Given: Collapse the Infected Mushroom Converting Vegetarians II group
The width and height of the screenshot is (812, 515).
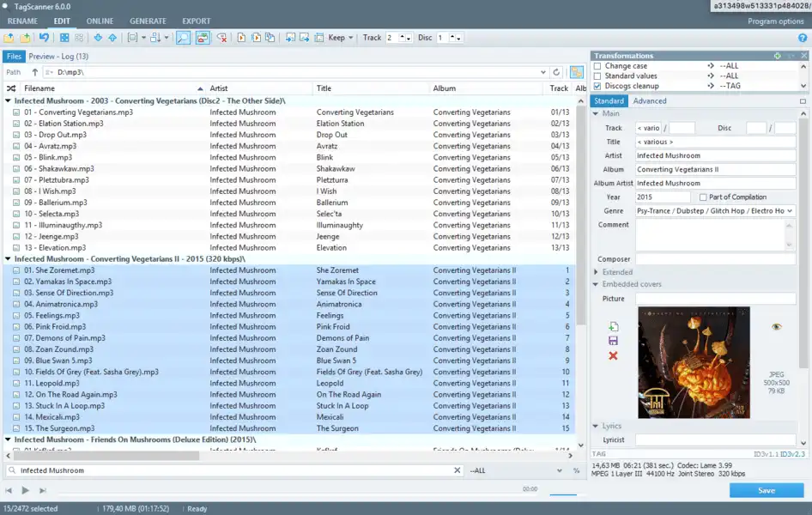Looking at the screenshot, I should [9, 258].
